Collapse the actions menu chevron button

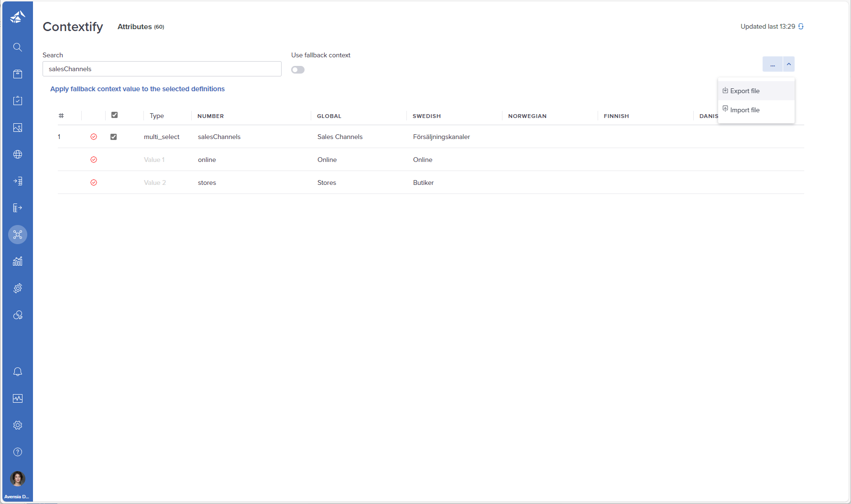[x=789, y=64]
